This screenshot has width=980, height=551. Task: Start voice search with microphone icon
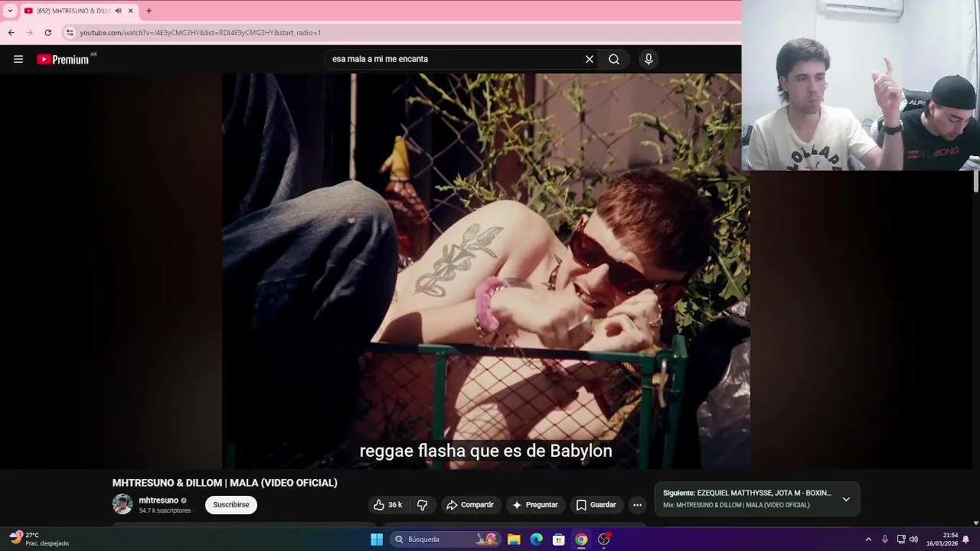(x=648, y=59)
